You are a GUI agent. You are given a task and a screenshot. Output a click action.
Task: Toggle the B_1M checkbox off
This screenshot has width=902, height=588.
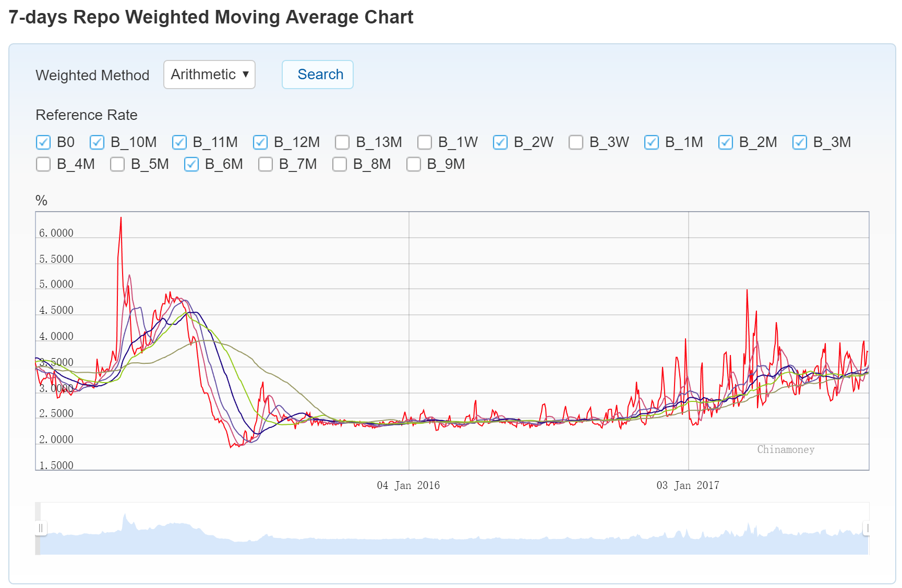pos(652,142)
